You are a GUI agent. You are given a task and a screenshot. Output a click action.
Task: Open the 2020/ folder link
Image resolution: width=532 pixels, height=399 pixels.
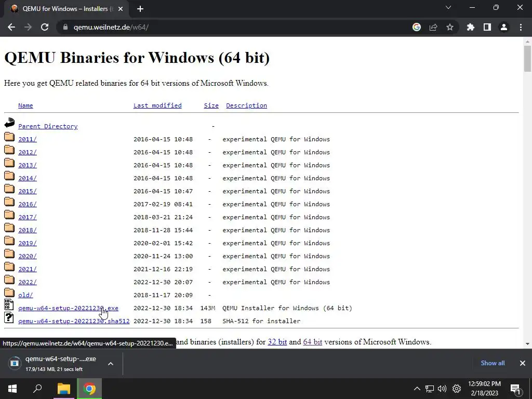(x=28, y=256)
